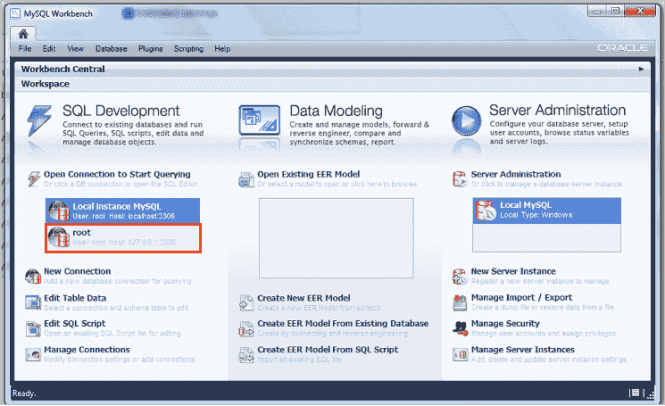This screenshot has width=665, height=406.
Task: Click the MySQL Workbench title bar icon
Action: tap(15, 14)
